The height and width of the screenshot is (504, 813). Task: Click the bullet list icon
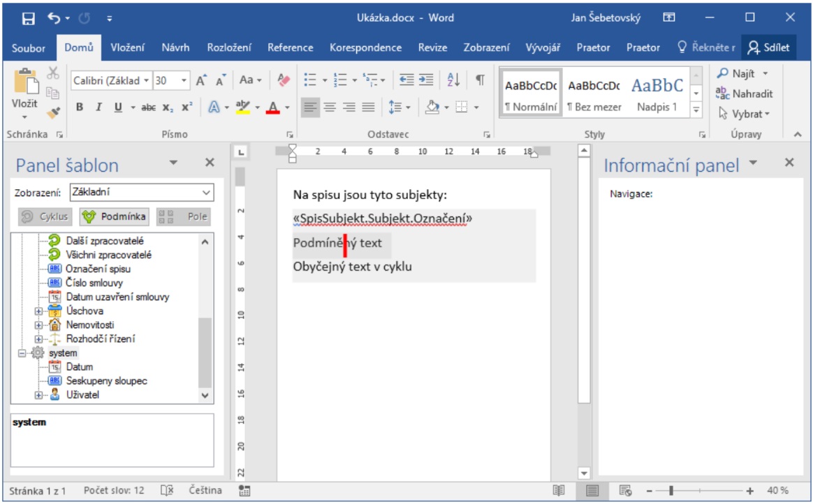(x=310, y=80)
